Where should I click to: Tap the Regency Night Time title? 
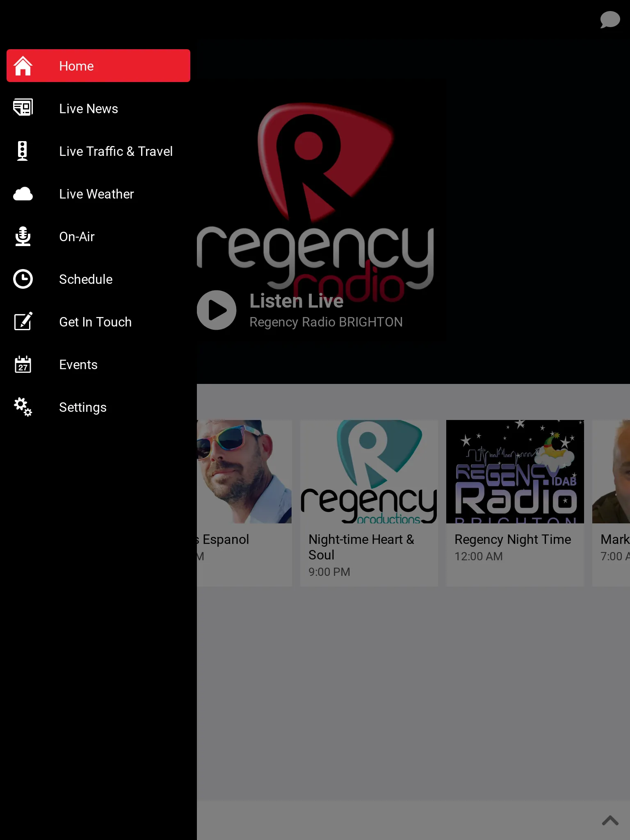click(x=513, y=539)
